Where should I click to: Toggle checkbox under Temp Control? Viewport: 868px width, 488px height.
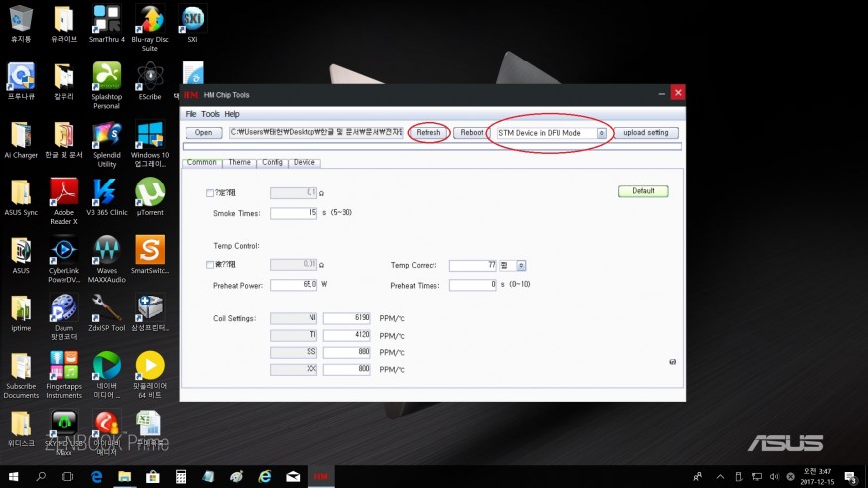click(x=209, y=265)
